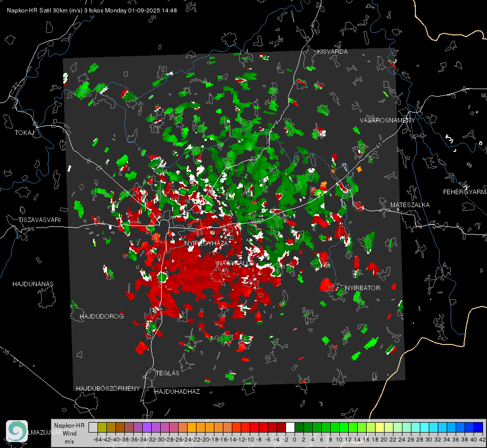Screen dimensions: 487x448
Task: Select the VÁSÁROSNAMÉNY city label
Action: [388, 120]
